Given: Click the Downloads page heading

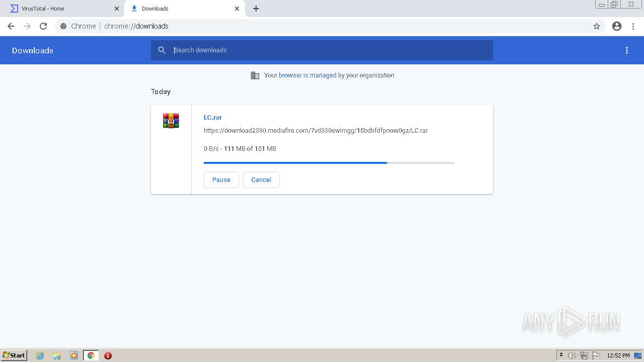Looking at the screenshot, I should pyautogui.click(x=33, y=50).
